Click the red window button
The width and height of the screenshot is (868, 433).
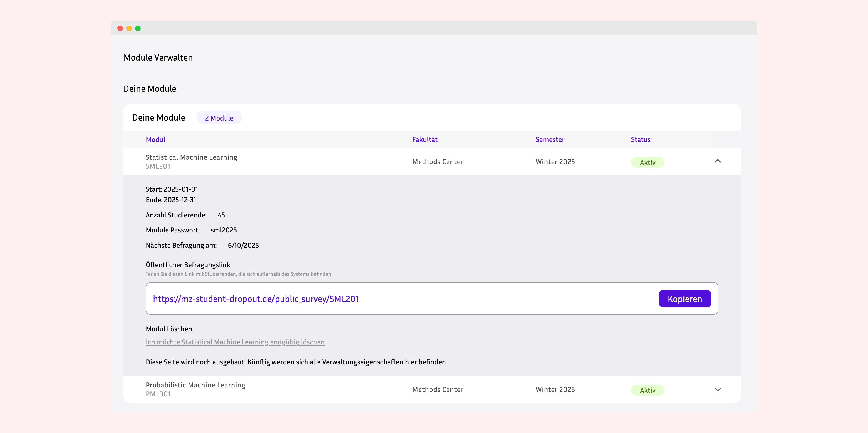(x=120, y=28)
